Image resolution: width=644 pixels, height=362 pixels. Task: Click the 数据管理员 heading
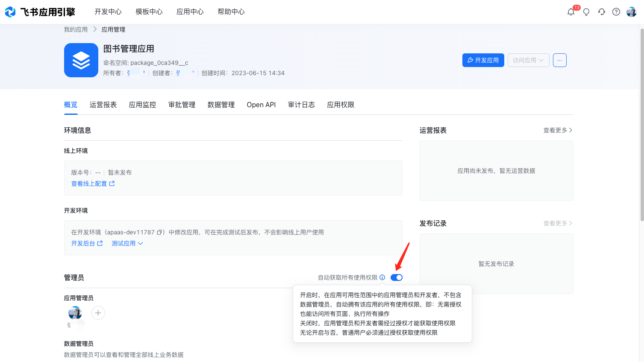[x=79, y=344]
